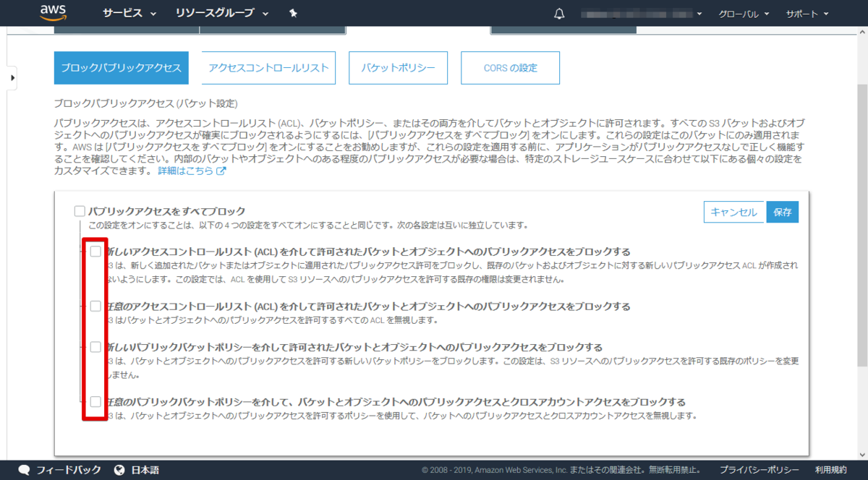Open the external link icon after 詳細はこちら
Screen dimensions: 868x480
221,171
